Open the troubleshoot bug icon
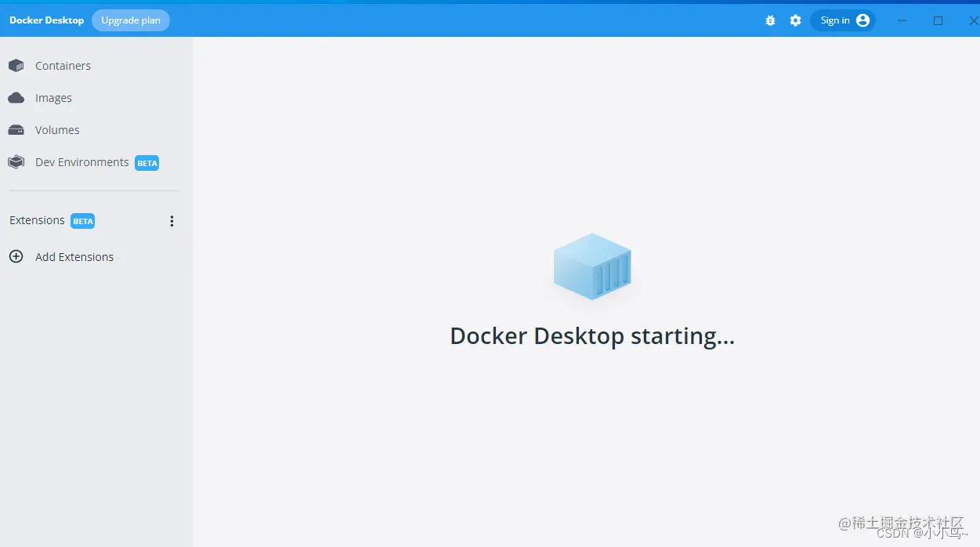 point(770,21)
